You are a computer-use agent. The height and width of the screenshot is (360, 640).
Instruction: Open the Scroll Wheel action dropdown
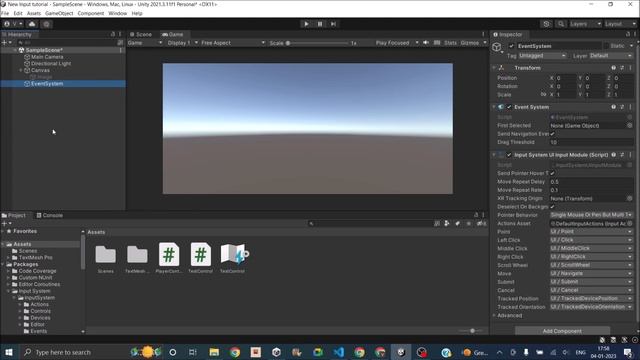click(x=591, y=265)
